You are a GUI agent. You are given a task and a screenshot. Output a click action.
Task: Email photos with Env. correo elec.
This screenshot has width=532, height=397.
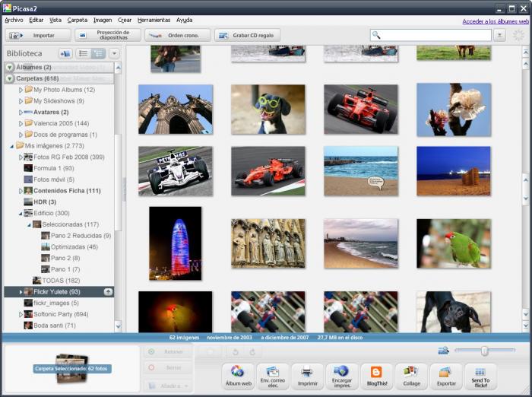tap(273, 376)
